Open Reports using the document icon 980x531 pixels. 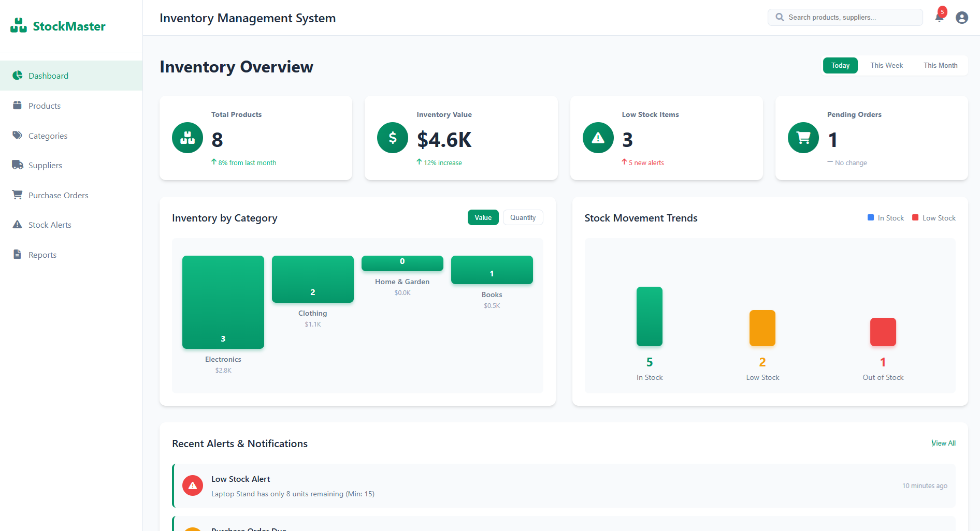18,254
